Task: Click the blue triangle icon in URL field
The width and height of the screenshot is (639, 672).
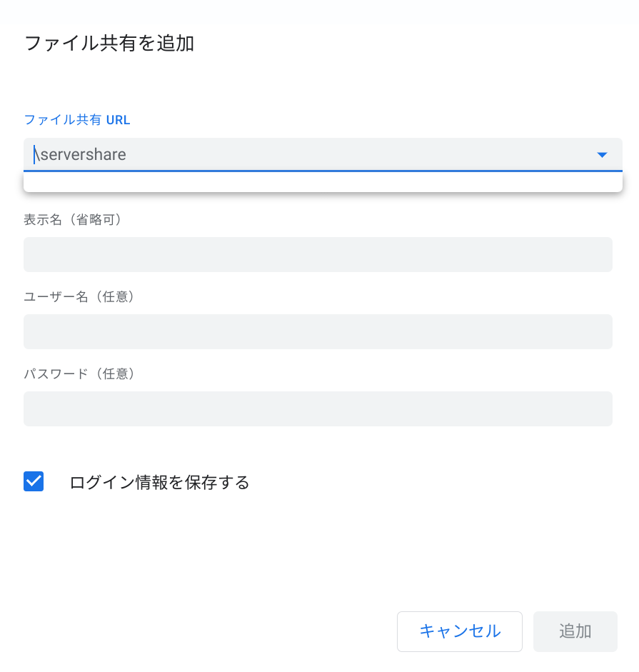Action: (602, 155)
